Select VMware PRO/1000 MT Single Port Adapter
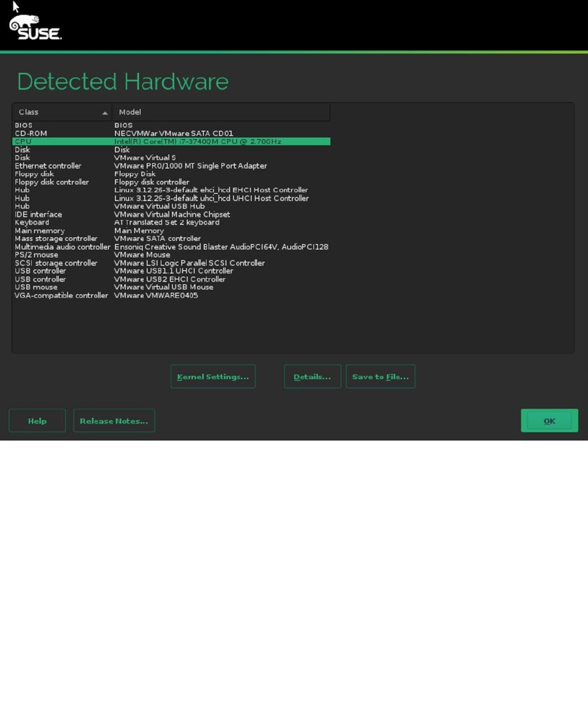Image resolution: width=588 pixels, height=716 pixels. 191,166
